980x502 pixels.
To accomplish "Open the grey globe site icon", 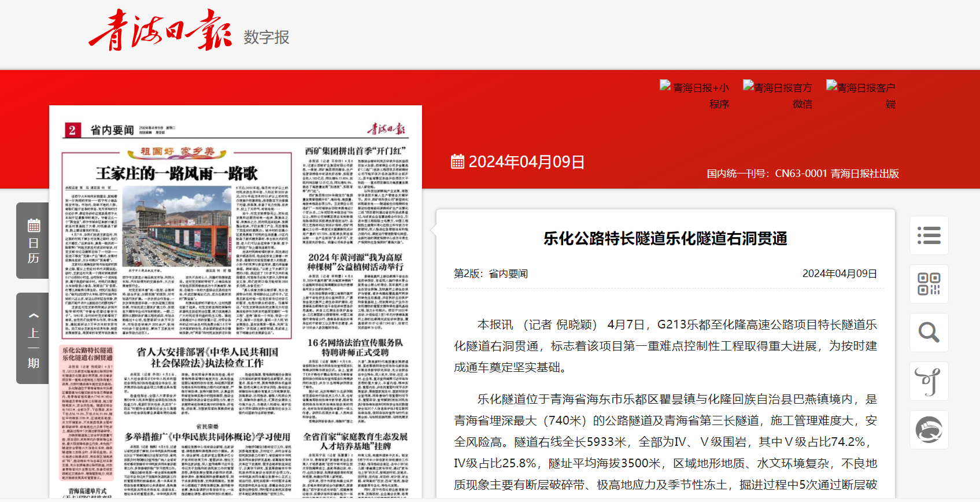I will [929, 430].
